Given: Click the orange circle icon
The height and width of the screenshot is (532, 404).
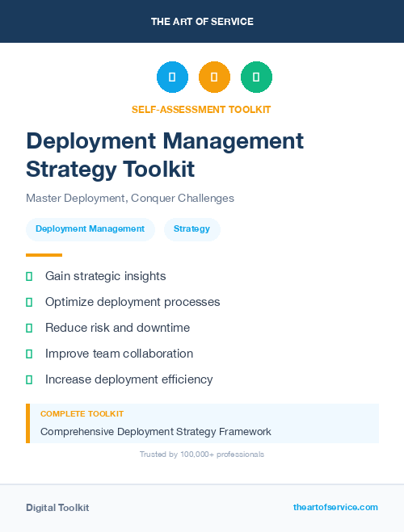Looking at the screenshot, I should click(214, 77).
